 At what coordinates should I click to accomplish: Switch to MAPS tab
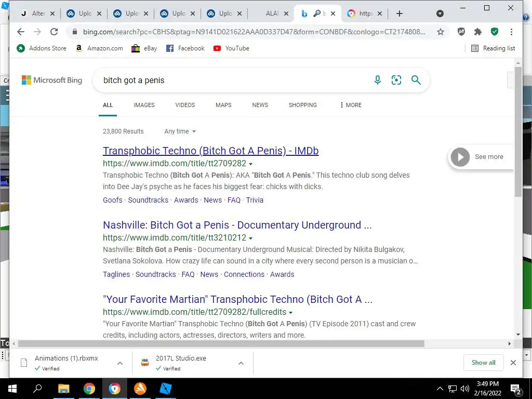[x=223, y=105]
